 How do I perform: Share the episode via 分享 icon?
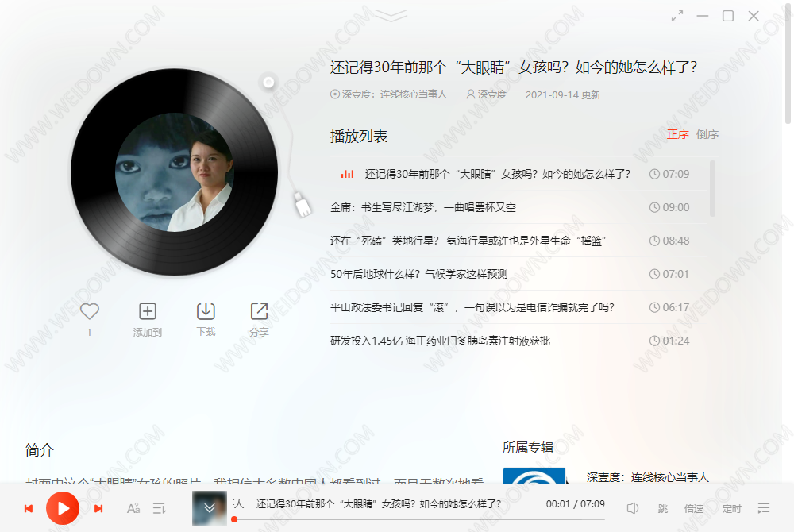point(260,310)
